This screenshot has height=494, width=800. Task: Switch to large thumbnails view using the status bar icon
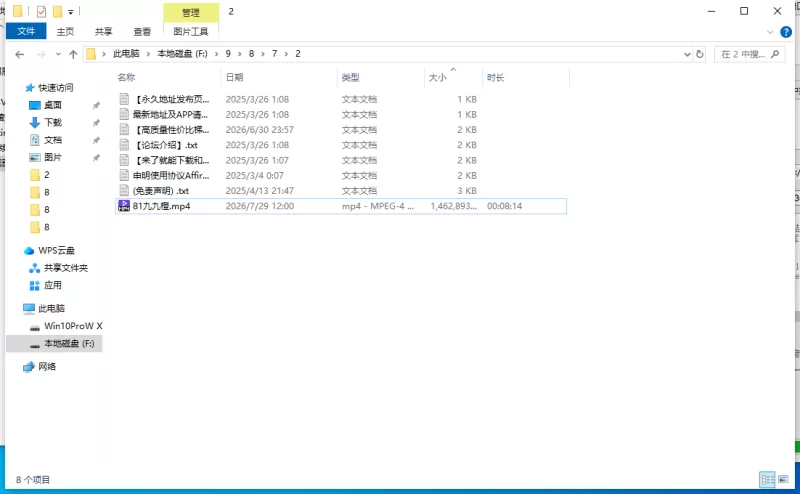783,479
